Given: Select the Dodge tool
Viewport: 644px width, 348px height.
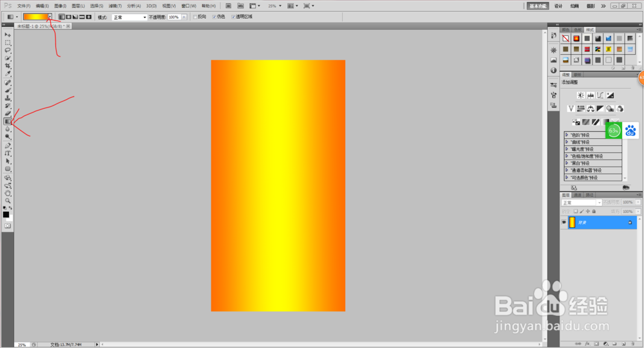Looking at the screenshot, I should 7,137.
